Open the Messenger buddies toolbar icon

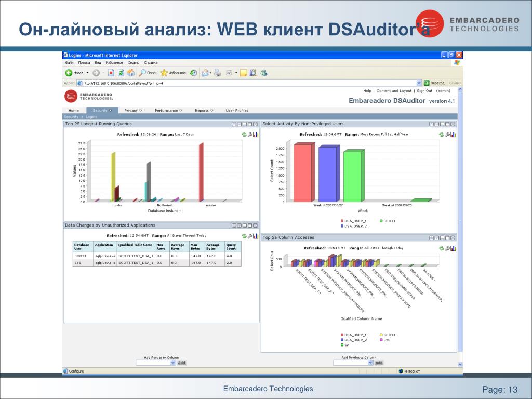263,73
